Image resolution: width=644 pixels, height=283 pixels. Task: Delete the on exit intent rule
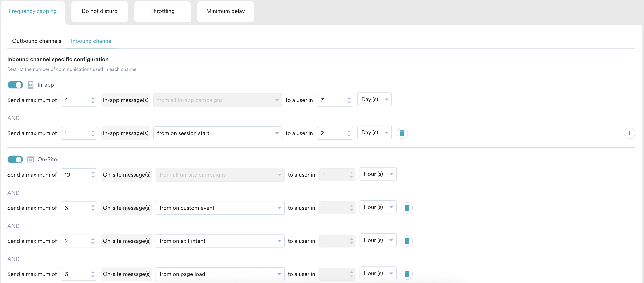click(x=407, y=241)
